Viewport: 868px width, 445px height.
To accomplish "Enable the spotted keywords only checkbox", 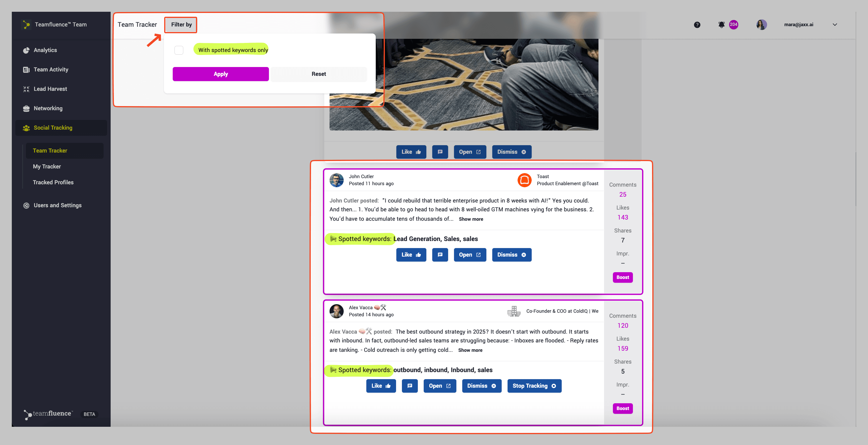I will tap(179, 50).
